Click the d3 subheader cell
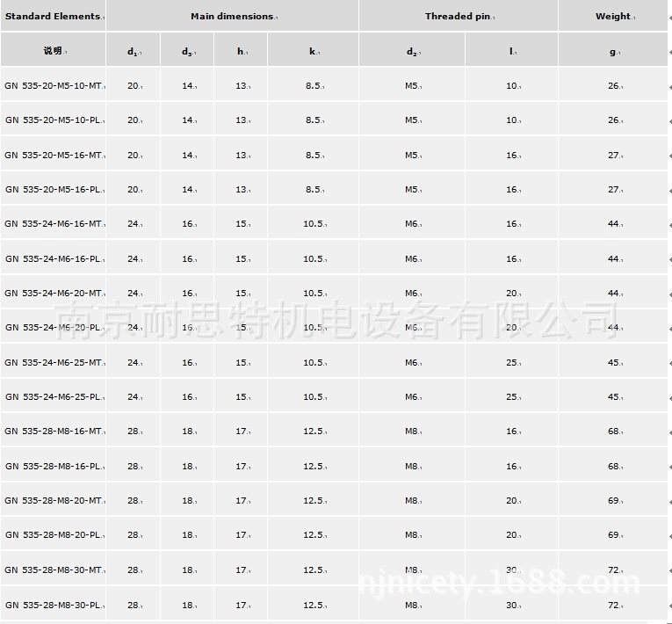Image resolution: width=672 pixels, height=624 pixels. click(x=187, y=51)
